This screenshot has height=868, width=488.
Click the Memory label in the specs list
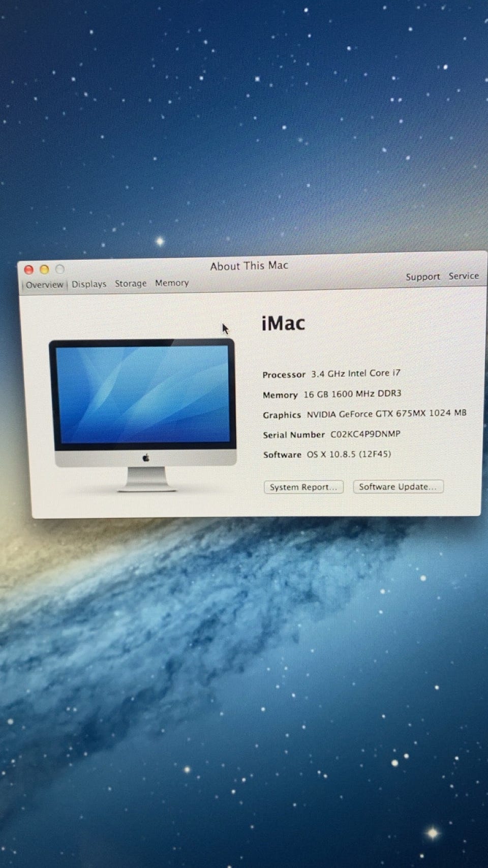pyautogui.click(x=280, y=395)
